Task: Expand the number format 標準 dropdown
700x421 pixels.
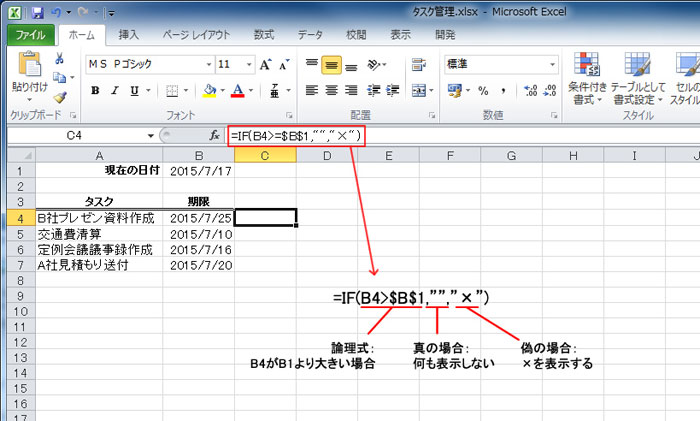Action: [541, 64]
